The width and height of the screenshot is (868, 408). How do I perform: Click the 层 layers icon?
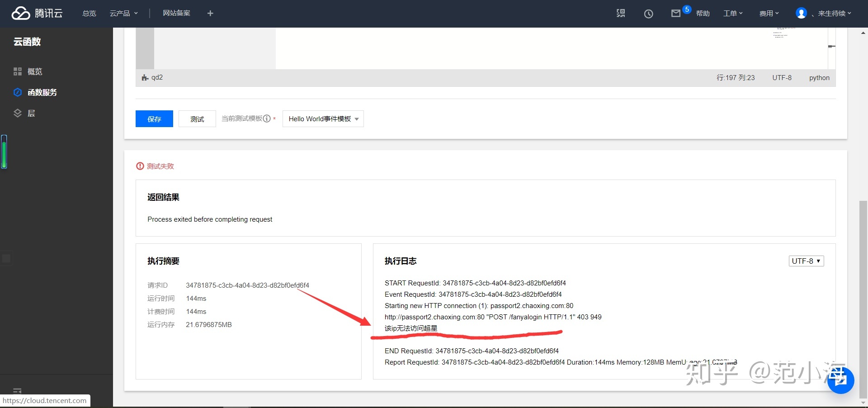(18, 113)
